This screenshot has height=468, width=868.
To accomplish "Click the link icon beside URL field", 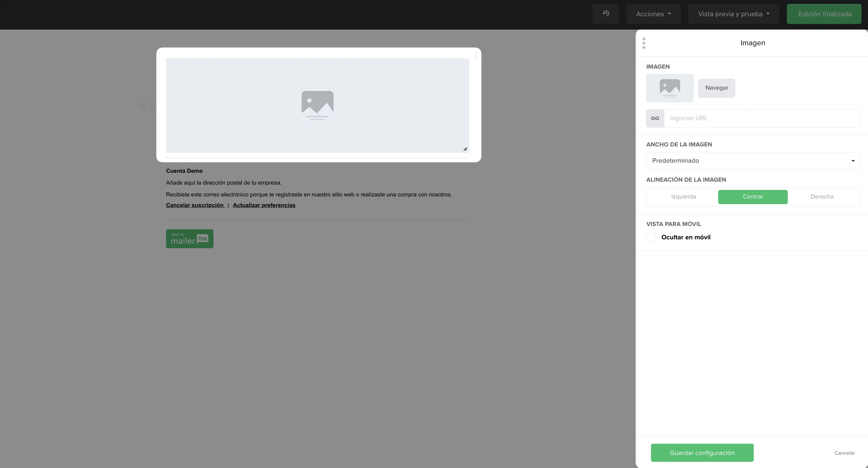I will 655,119.
